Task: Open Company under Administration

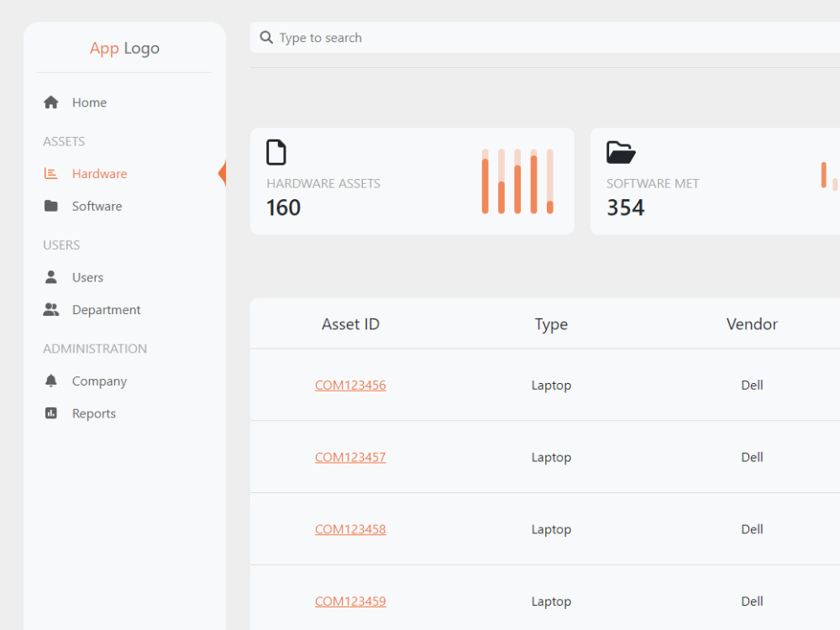Action: click(100, 381)
